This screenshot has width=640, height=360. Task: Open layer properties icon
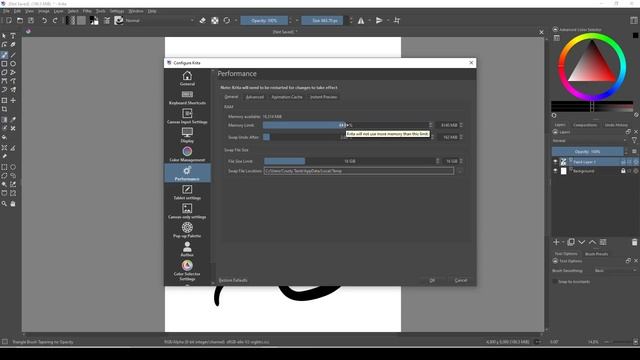point(603,242)
